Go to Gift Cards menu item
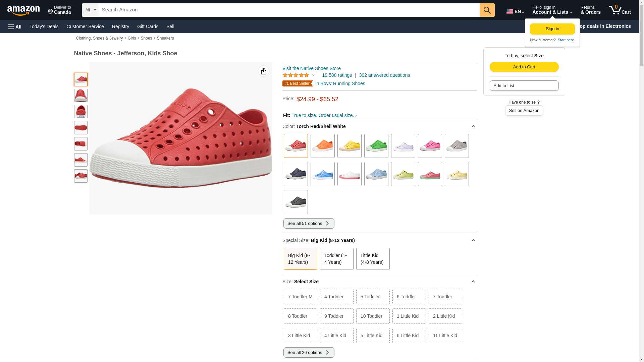This screenshot has width=644, height=362. click(148, 26)
